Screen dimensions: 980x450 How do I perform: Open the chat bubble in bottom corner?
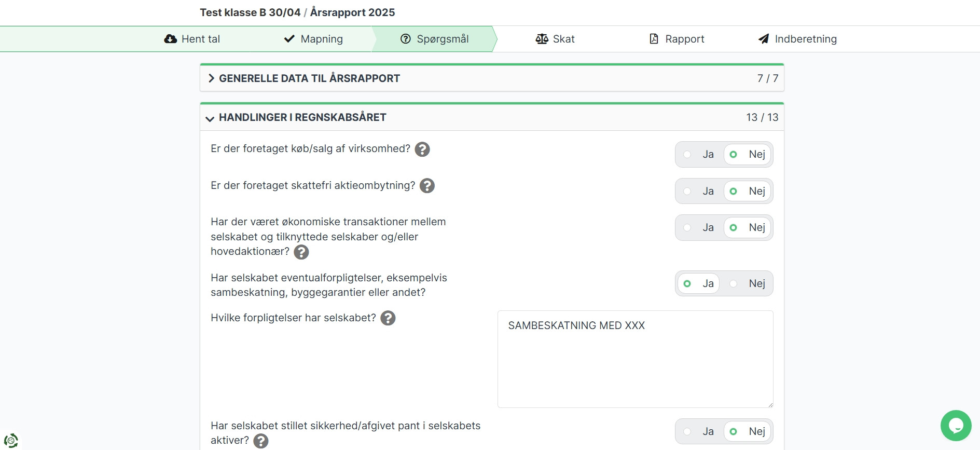(956, 426)
